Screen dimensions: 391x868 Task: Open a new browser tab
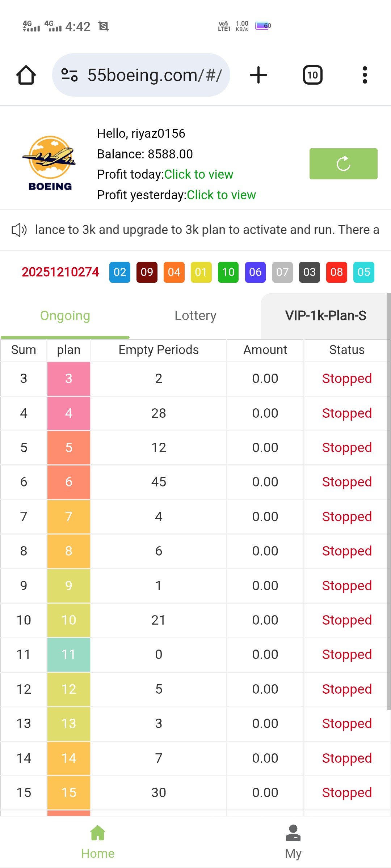tap(258, 75)
